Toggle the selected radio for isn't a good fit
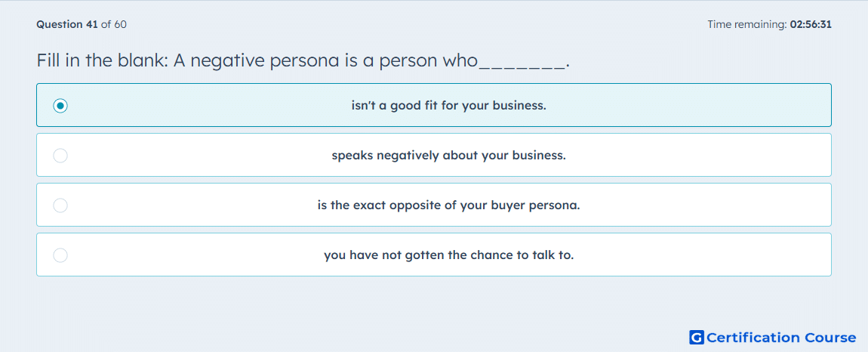The width and height of the screenshot is (868, 352). (60, 105)
